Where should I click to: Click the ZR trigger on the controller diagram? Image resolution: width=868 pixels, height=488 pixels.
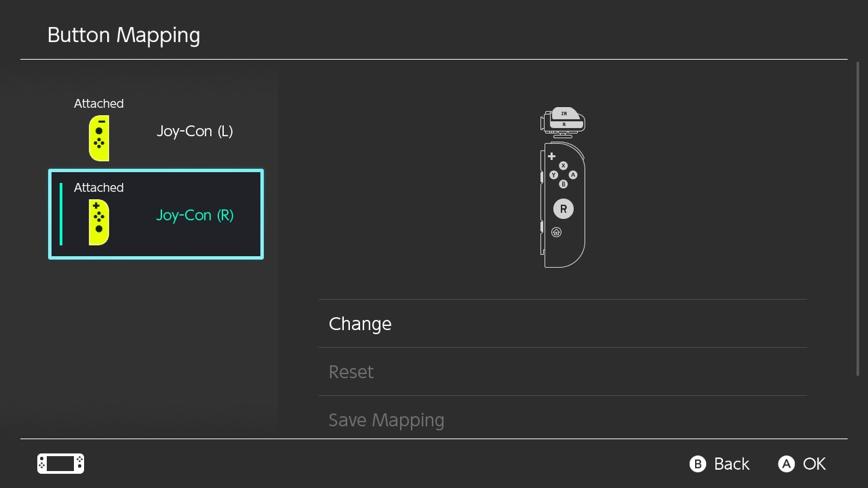(564, 114)
